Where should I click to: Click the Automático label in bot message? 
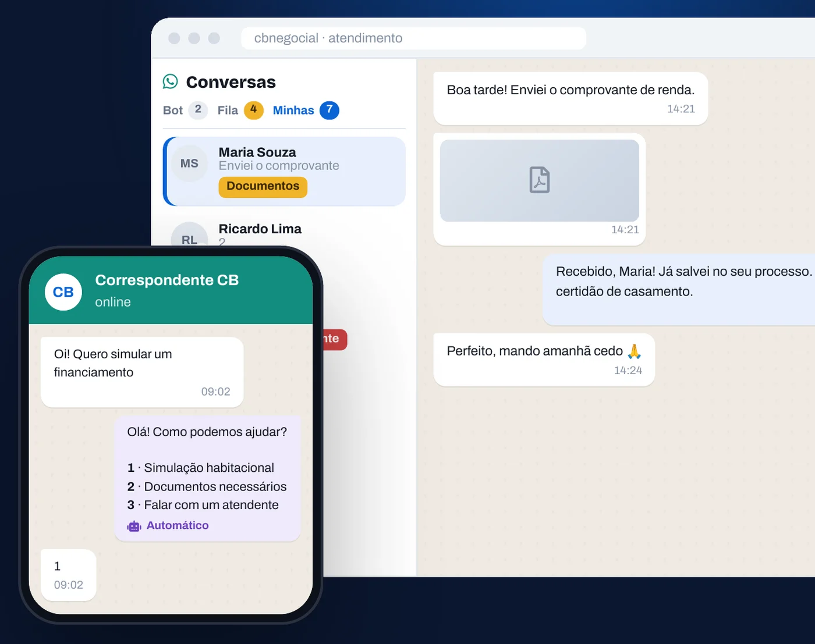[x=178, y=526]
